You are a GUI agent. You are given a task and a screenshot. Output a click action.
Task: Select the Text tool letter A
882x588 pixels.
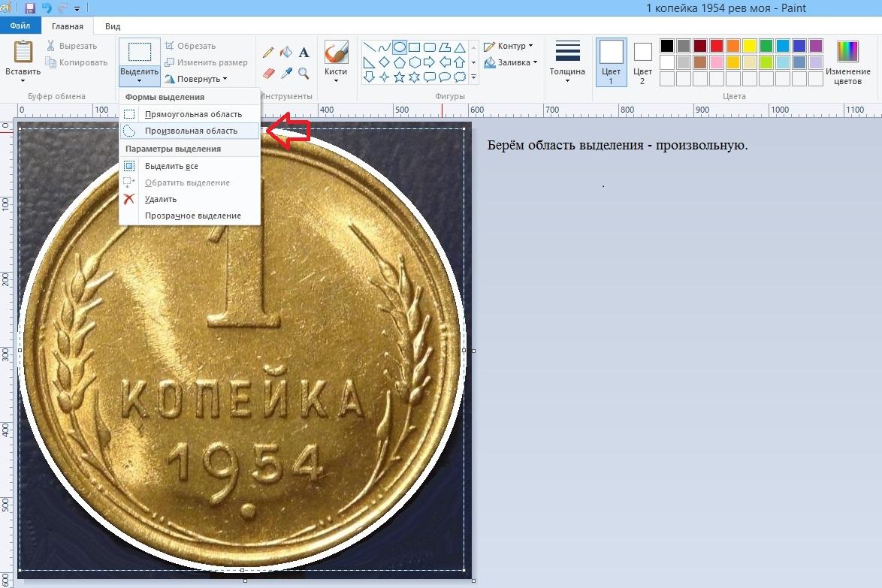[x=304, y=53]
